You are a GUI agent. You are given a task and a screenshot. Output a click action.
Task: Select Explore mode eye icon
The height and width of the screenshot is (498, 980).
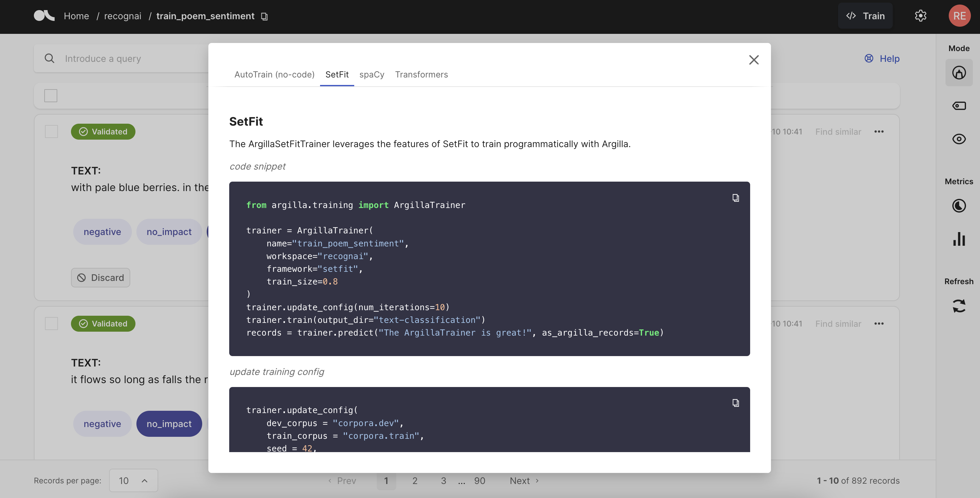[x=959, y=139]
